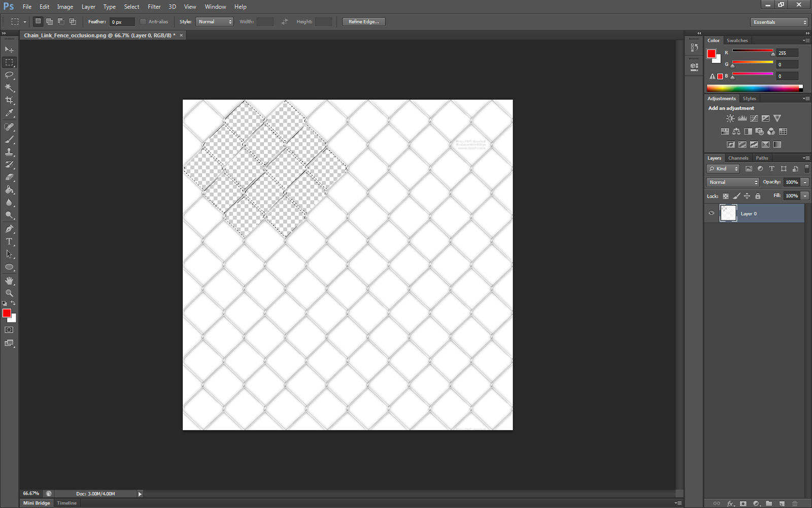Enable the Anti-alias checkbox
Image resolution: width=812 pixels, height=508 pixels.
(x=143, y=21)
